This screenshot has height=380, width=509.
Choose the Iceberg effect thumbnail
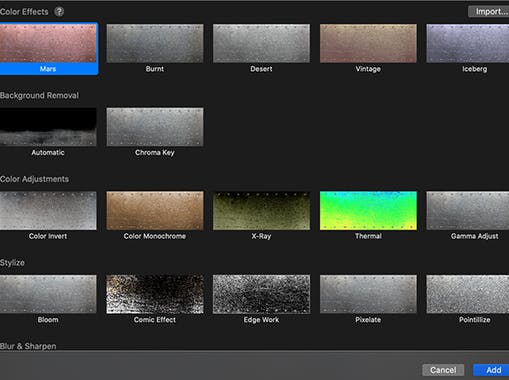(x=468, y=43)
